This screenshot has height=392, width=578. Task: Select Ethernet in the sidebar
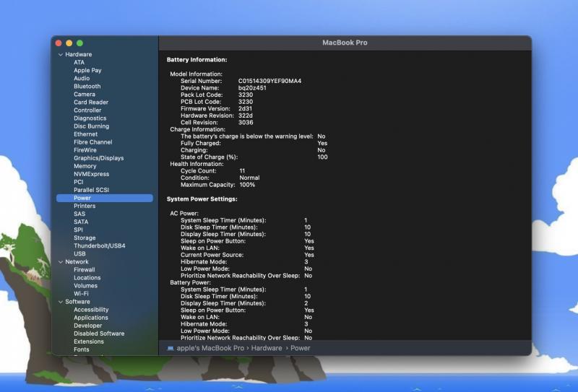(x=85, y=134)
